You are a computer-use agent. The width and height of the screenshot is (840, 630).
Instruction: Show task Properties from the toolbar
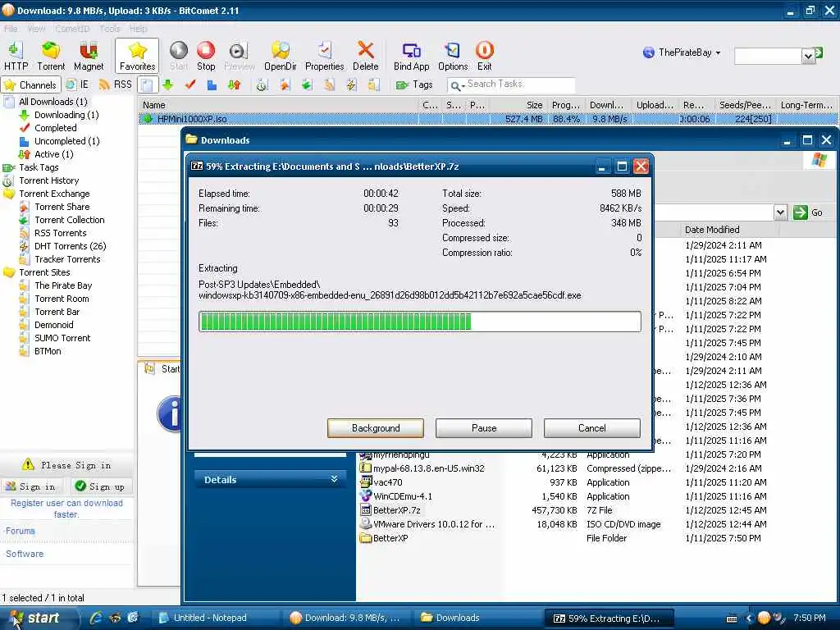point(324,56)
